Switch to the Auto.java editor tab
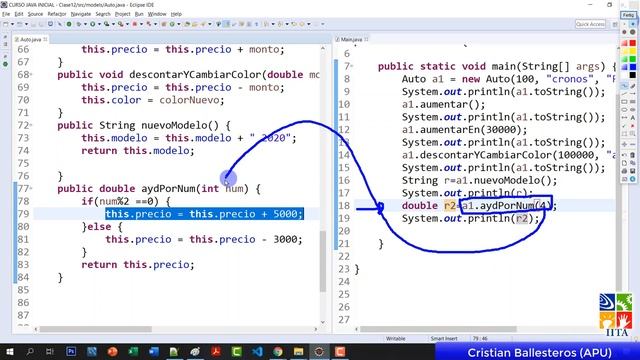This screenshot has width=640, height=360. 31,40
